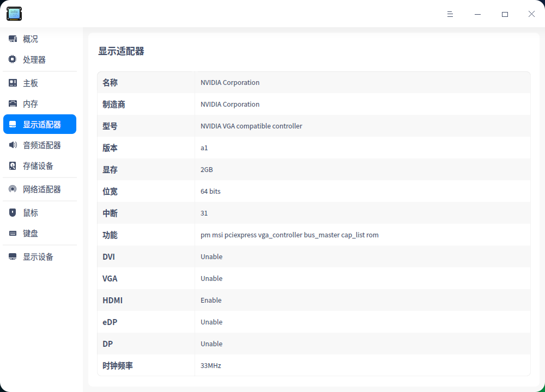
Task: Click the '33MHz' clock value
Action: tap(210, 366)
